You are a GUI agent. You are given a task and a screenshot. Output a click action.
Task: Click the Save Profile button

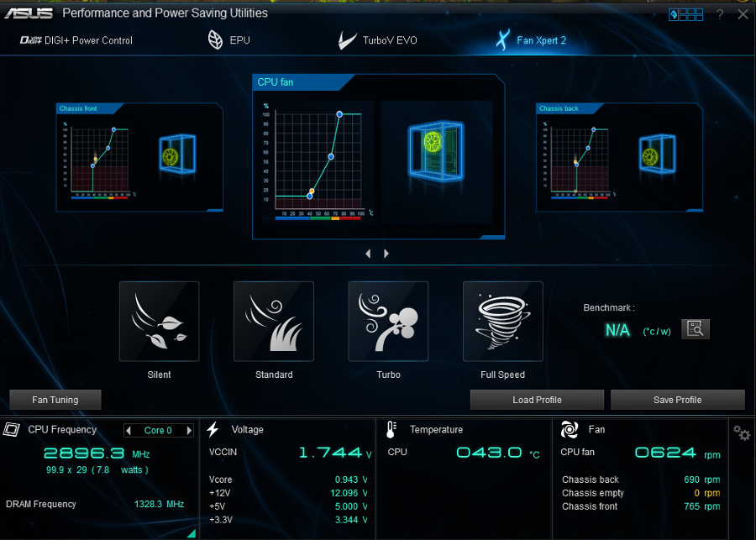click(x=677, y=400)
